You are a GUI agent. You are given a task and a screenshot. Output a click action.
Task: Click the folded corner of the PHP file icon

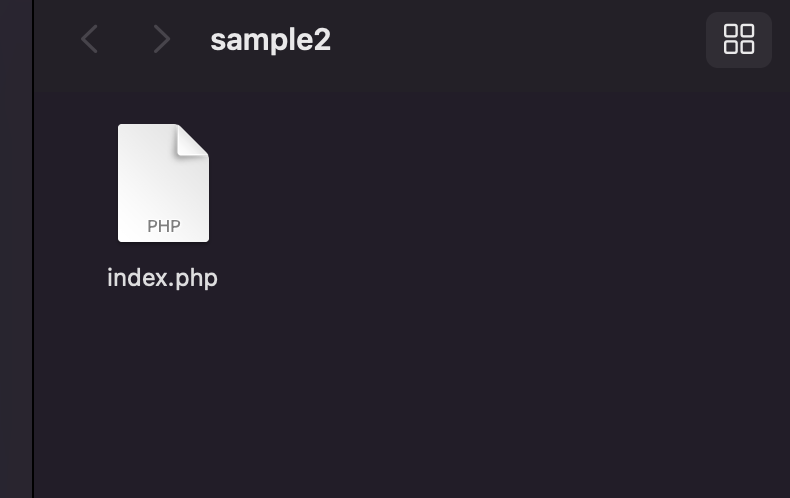[x=192, y=141]
